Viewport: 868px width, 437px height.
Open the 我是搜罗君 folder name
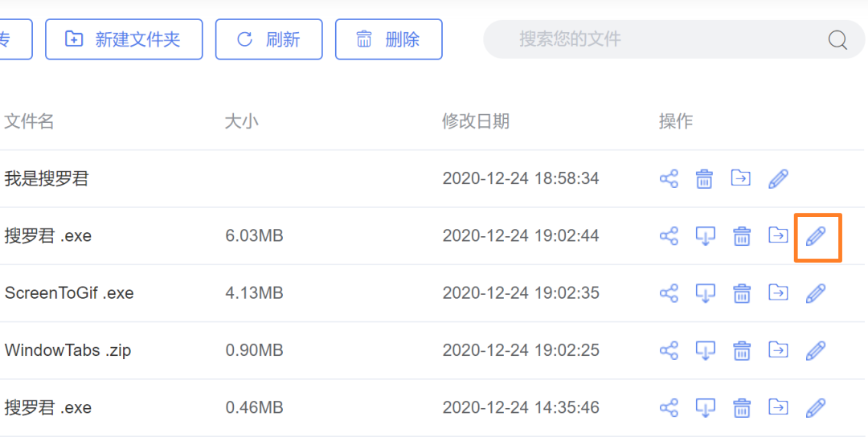click(x=47, y=178)
